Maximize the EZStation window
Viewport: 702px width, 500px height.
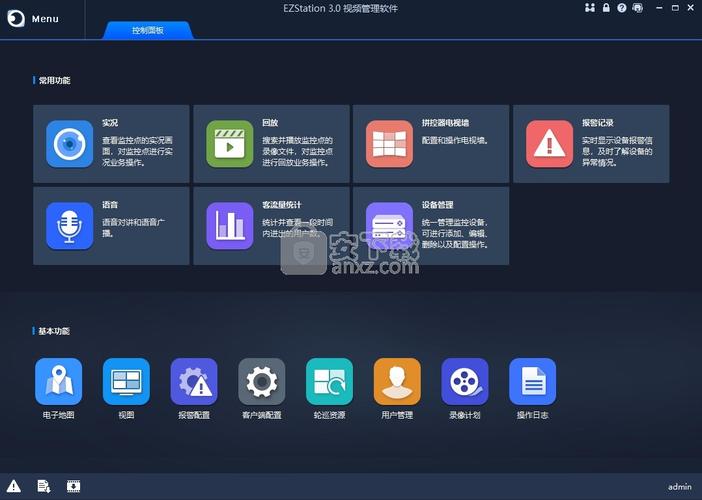675,8
